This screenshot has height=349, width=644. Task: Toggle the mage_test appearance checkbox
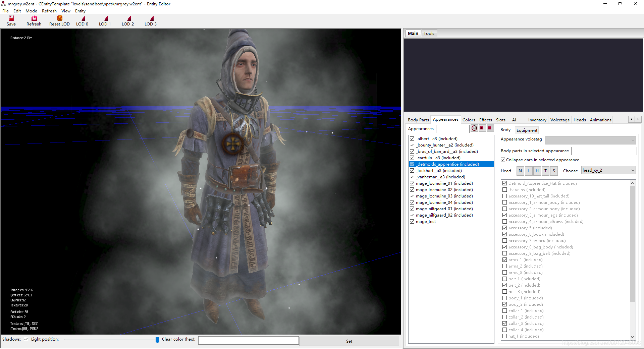coord(412,221)
